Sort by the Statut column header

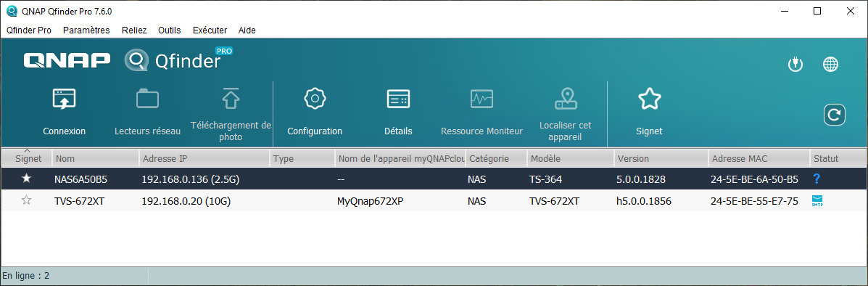point(839,158)
